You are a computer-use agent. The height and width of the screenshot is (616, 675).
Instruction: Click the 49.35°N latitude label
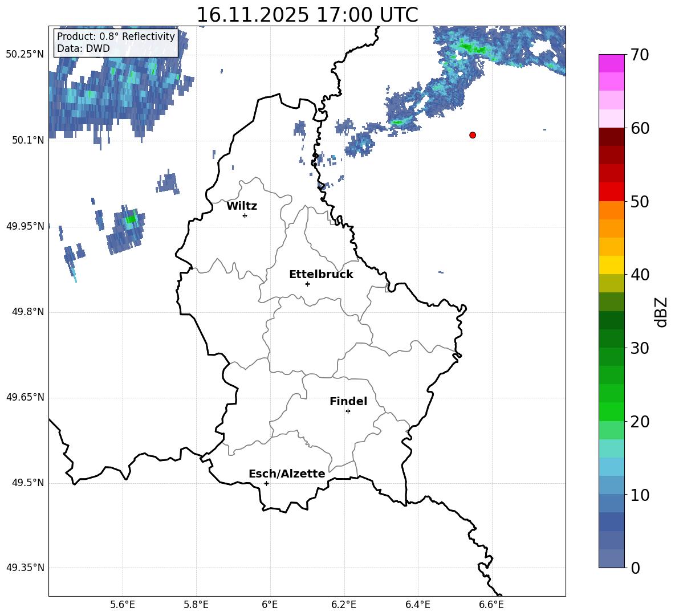coord(25,568)
